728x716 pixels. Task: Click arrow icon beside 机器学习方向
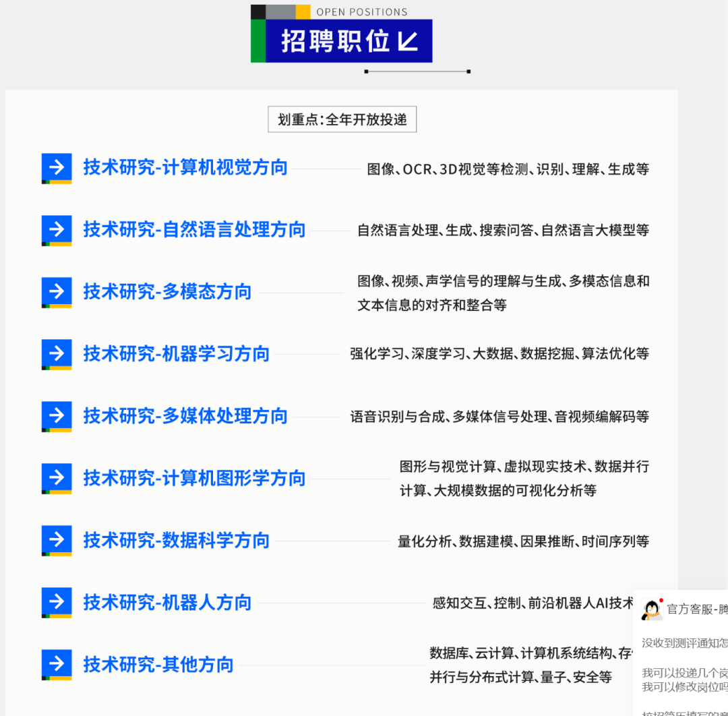point(57,355)
